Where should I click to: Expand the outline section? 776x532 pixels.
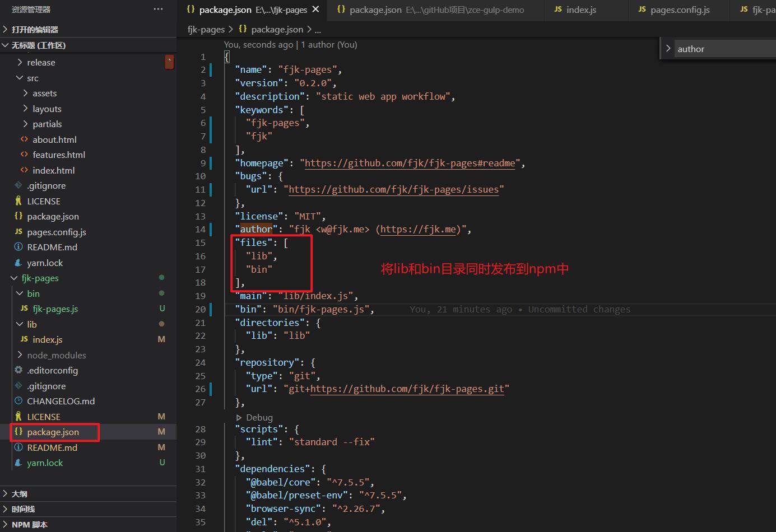click(88, 494)
